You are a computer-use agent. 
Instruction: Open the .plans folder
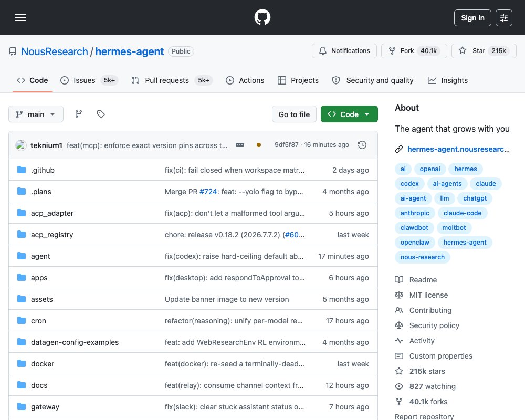point(41,192)
